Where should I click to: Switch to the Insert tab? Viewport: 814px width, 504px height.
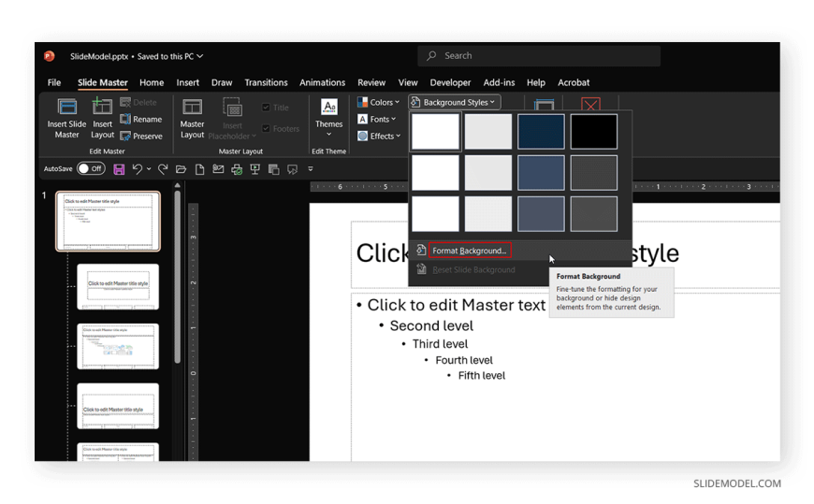(187, 82)
